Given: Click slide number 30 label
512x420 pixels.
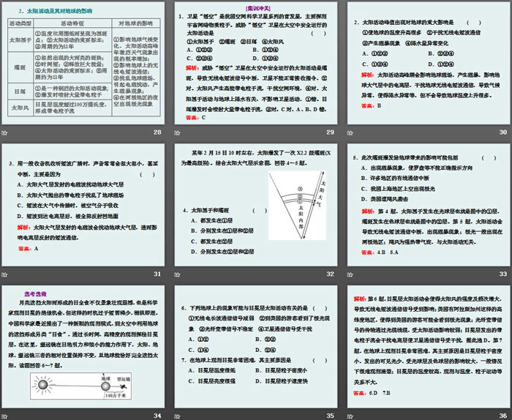Looking at the screenshot, I should (x=503, y=132).
